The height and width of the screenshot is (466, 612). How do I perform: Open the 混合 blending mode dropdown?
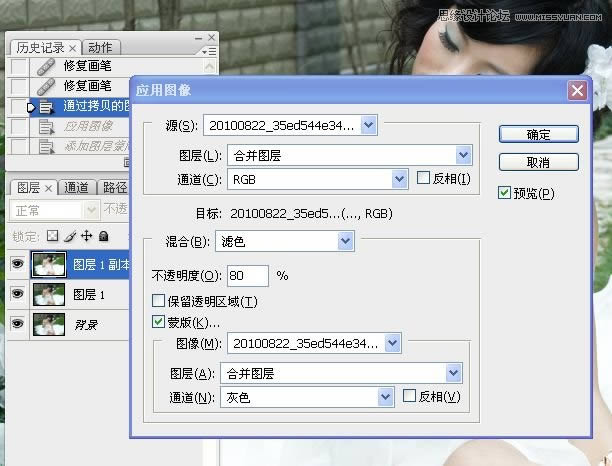point(345,241)
